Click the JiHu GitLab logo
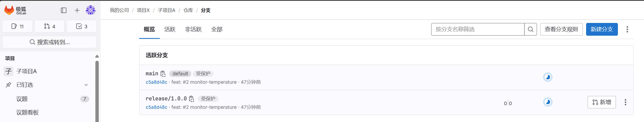Screen dimensions: 644x122 (x=15, y=10)
